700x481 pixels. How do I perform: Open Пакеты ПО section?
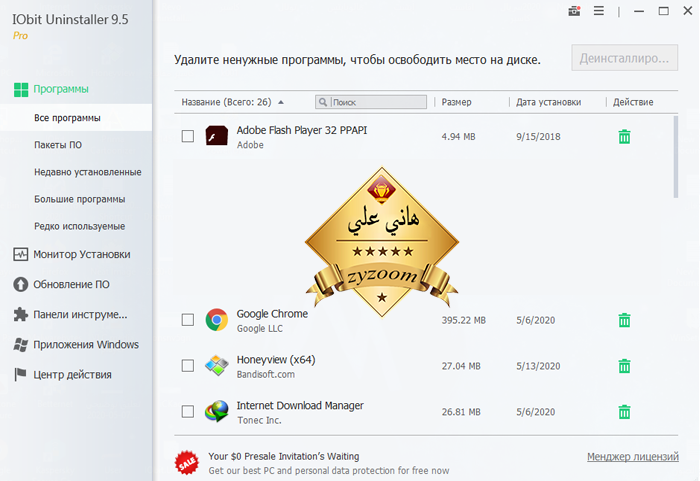coord(58,145)
